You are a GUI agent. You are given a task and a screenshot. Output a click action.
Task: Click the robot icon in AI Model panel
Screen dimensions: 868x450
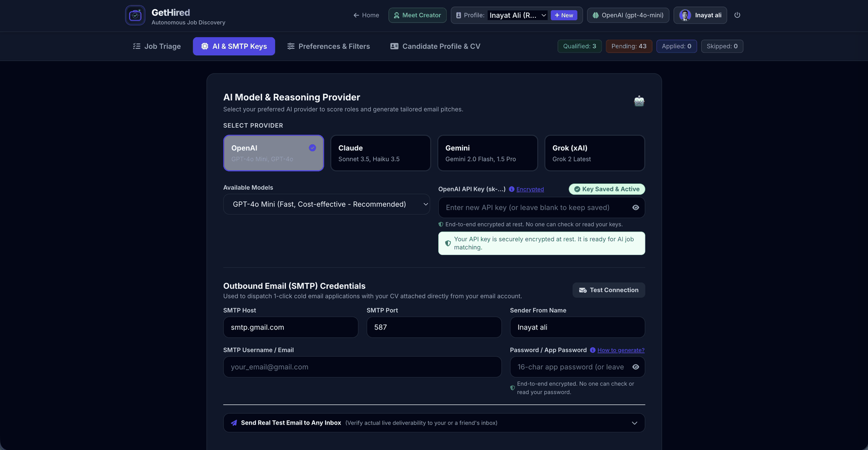[639, 101]
